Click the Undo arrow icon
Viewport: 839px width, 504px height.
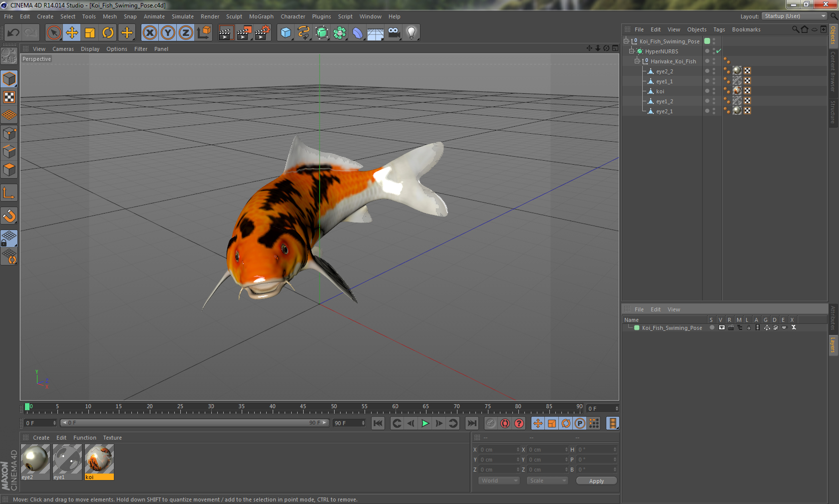(13, 33)
